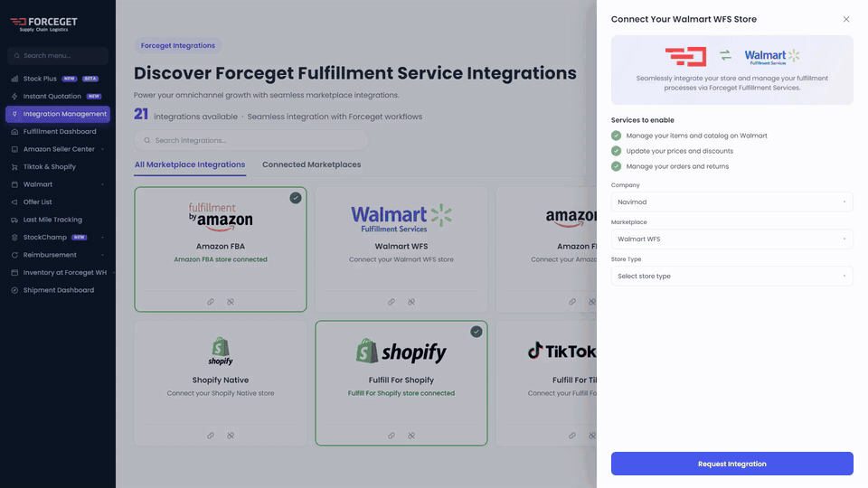Click unlink icon under Fulfill For Shopify card
This screenshot has height=488, width=868.
tap(411, 436)
